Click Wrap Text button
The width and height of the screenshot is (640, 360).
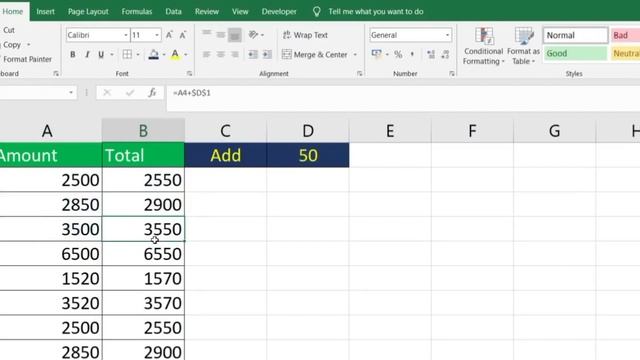pos(305,35)
